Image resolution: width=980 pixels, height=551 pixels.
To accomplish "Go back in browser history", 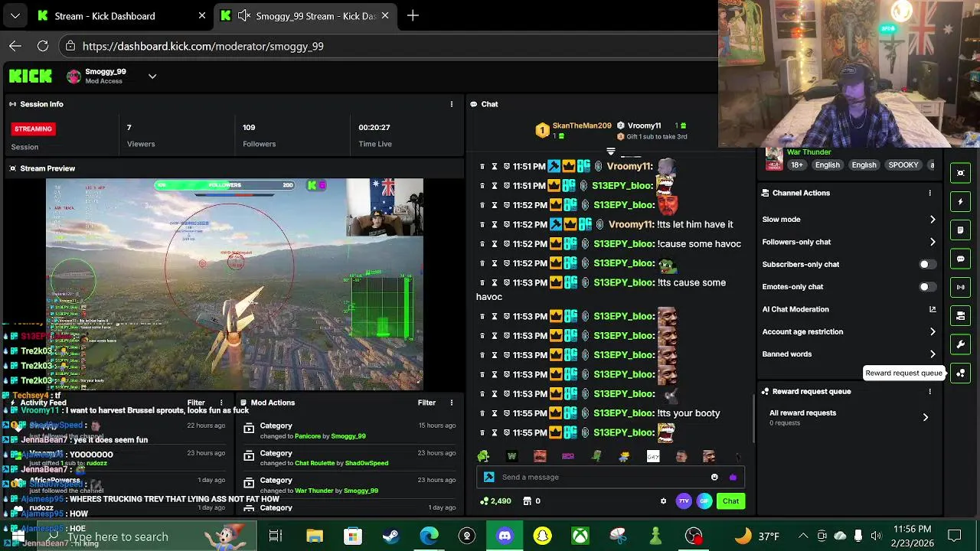I will [15, 46].
